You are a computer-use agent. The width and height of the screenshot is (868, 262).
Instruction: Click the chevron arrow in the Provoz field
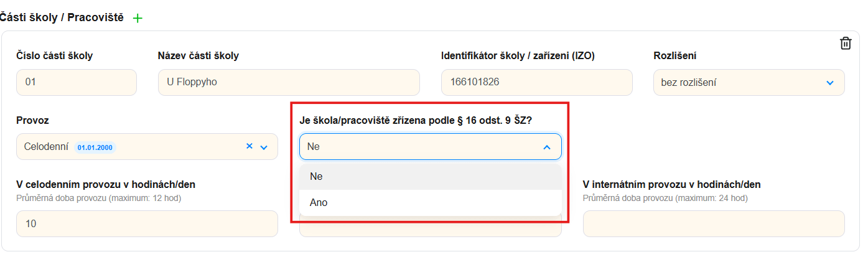[x=264, y=147]
